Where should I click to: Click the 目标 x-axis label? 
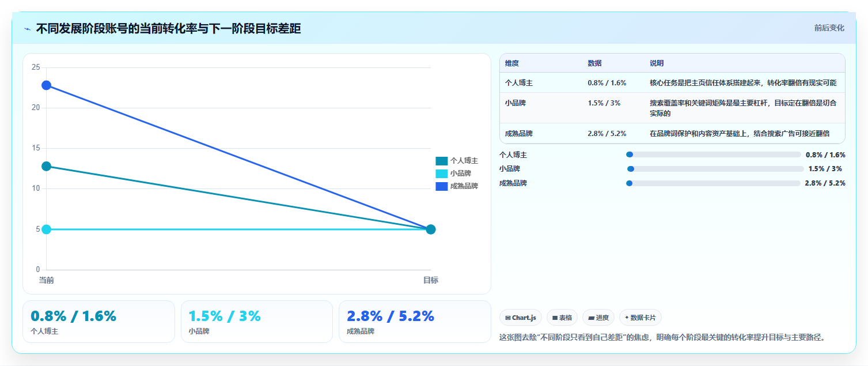pos(431,280)
